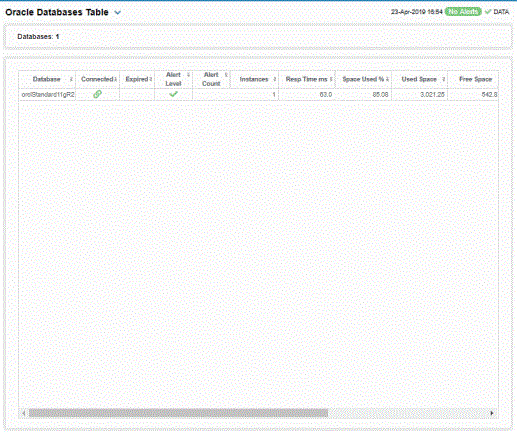The image size is (517, 432).
Task: Click the horizontal scrollbar thumb
Action: pyautogui.click(x=178, y=413)
